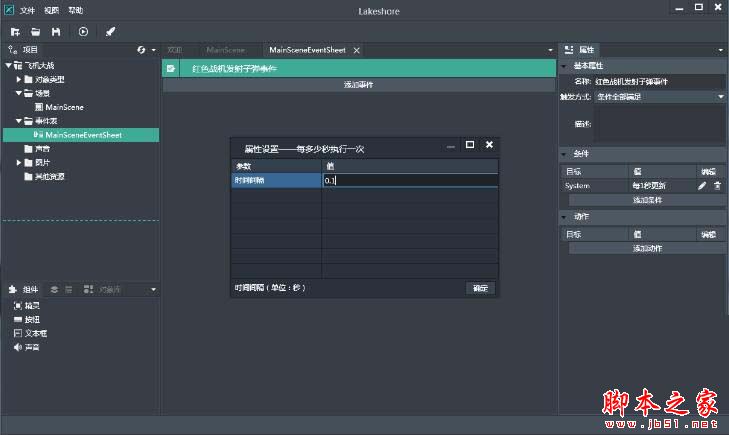Click the pencil edit icon in System row
729x435 pixels.
[x=702, y=186]
